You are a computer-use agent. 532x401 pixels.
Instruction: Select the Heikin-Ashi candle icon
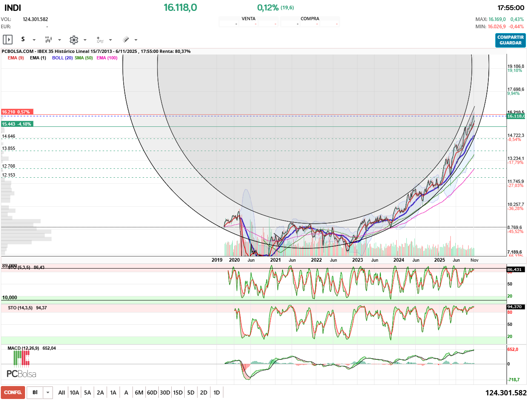click(48, 39)
